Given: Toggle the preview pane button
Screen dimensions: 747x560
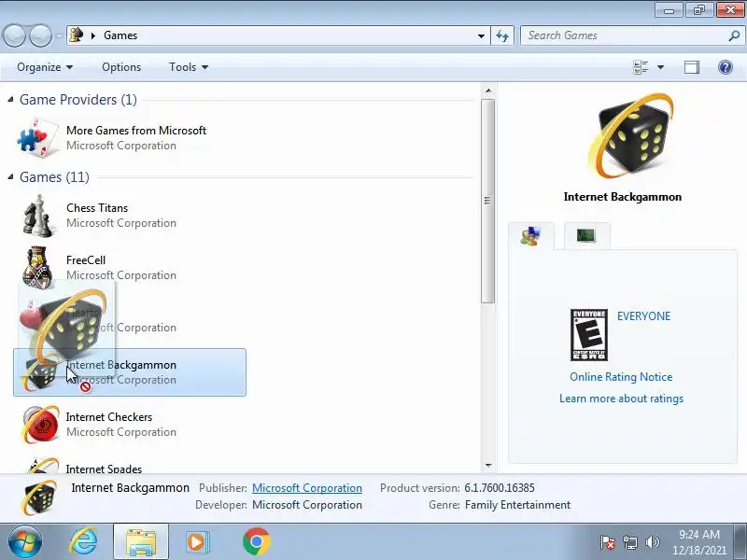Looking at the screenshot, I should [692, 67].
